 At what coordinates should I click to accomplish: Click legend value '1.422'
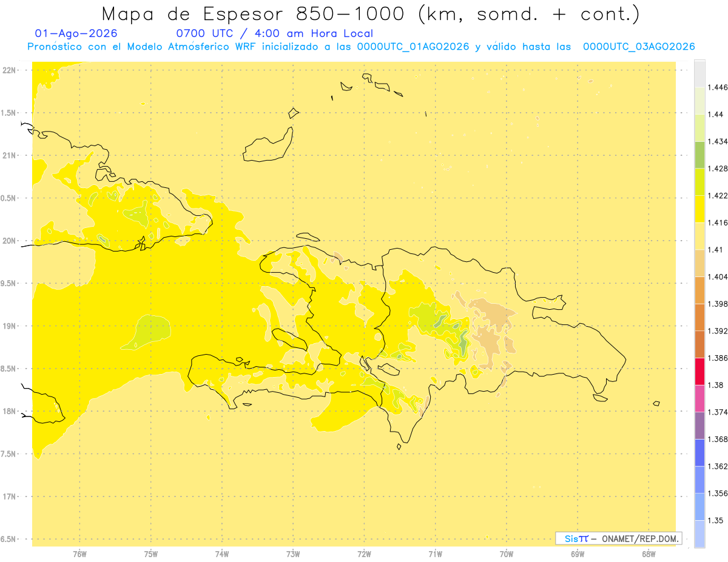point(717,195)
